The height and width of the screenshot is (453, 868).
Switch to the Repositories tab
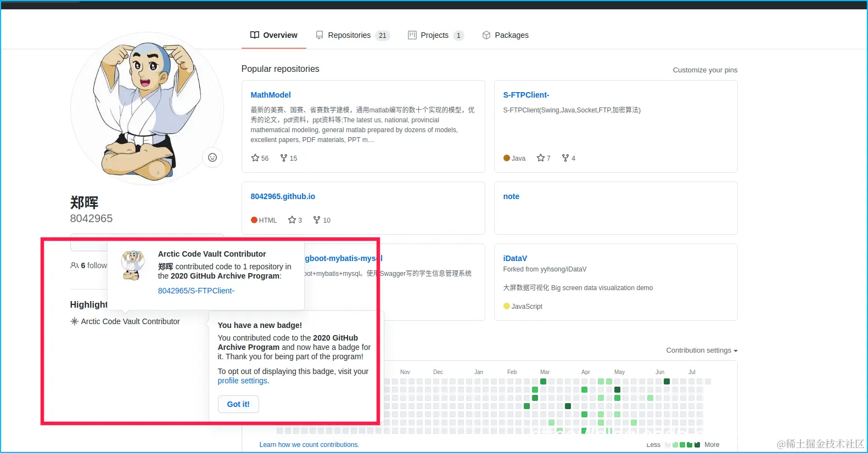(x=353, y=35)
